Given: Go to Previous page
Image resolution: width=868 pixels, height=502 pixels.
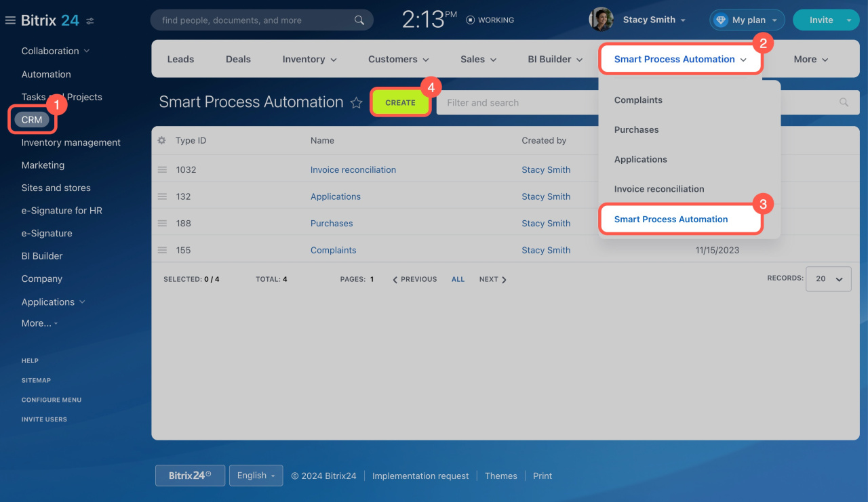Looking at the screenshot, I should [414, 279].
